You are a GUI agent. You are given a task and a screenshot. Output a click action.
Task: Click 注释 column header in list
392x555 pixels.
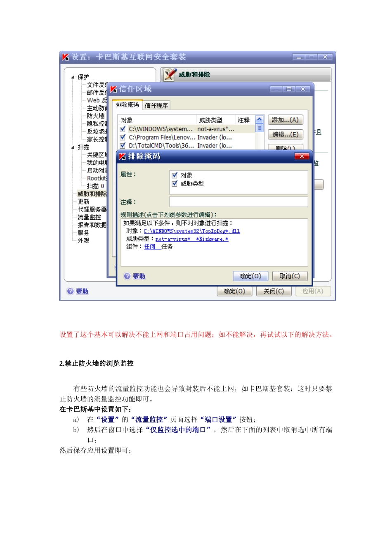(245, 120)
